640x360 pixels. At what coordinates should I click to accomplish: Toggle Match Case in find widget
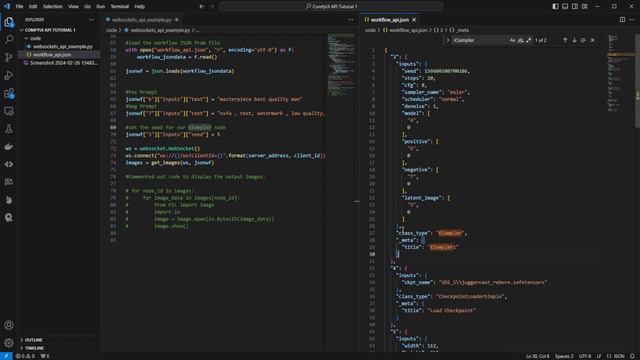(513, 40)
